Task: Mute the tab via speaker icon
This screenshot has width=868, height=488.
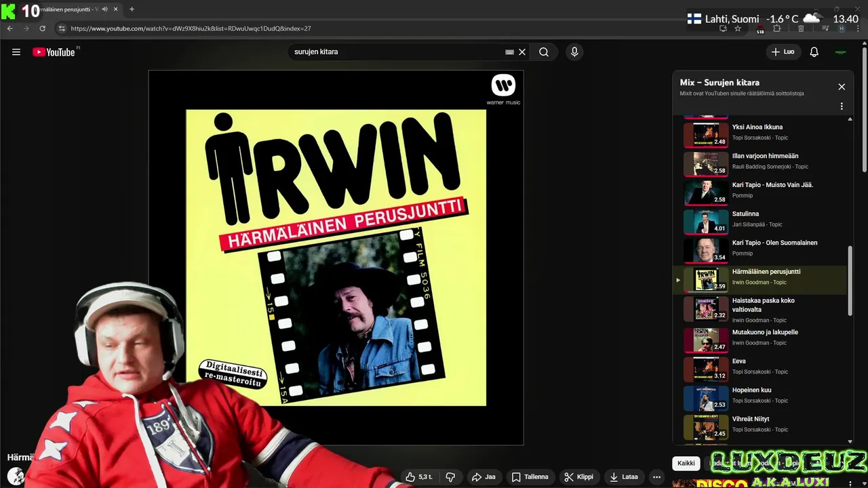Action: pyautogui.click(x=104, y=9)
